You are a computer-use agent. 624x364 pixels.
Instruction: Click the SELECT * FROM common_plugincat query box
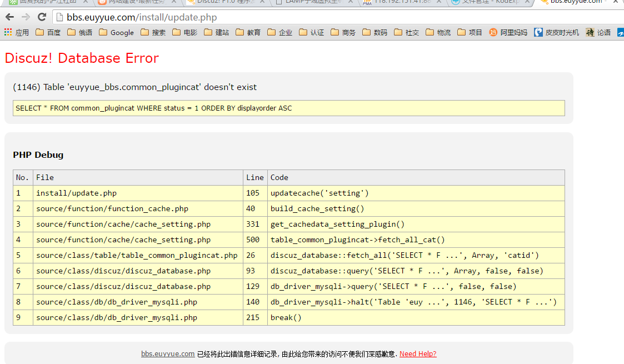point(288,108)
